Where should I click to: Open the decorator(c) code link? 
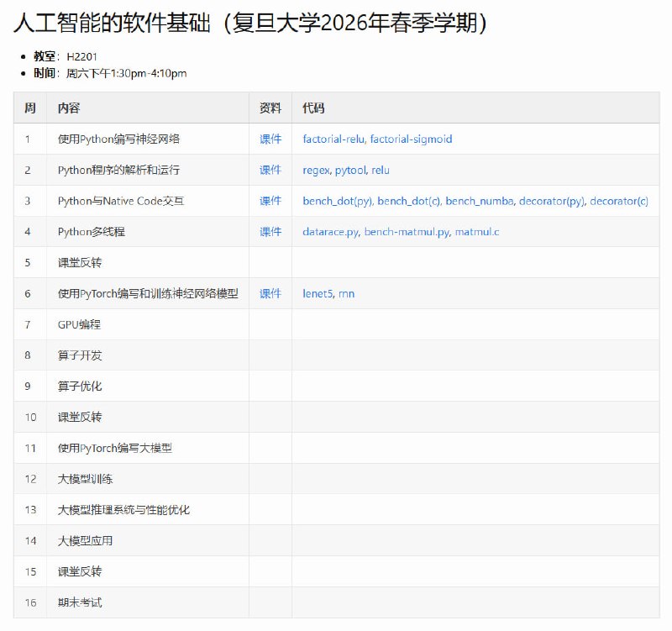[x=618, y=201]
